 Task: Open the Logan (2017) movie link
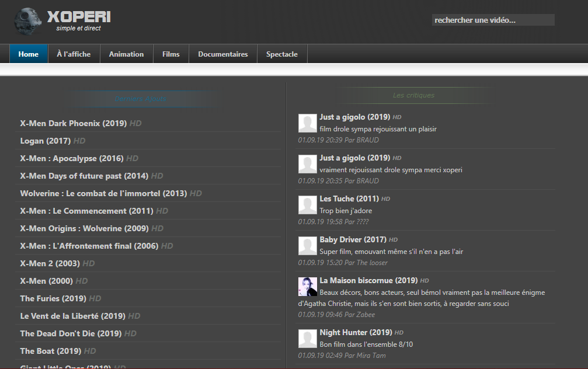pyautogui.click(x=45, y=141)
